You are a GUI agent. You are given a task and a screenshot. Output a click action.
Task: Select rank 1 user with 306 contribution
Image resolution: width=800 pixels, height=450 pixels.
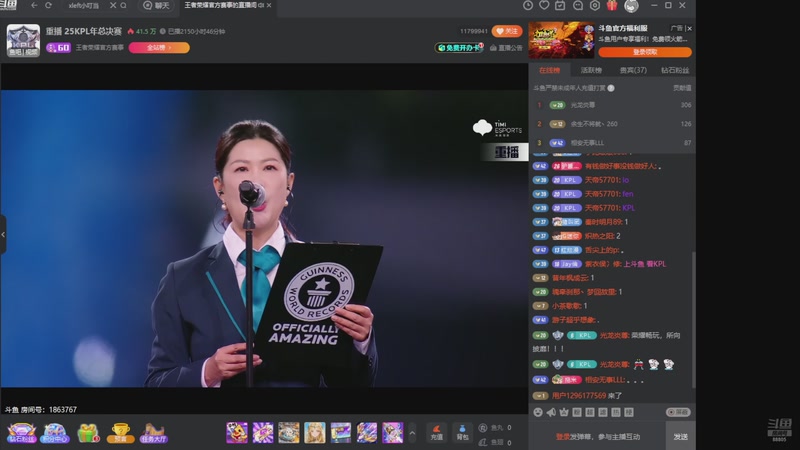click(612, 105)
